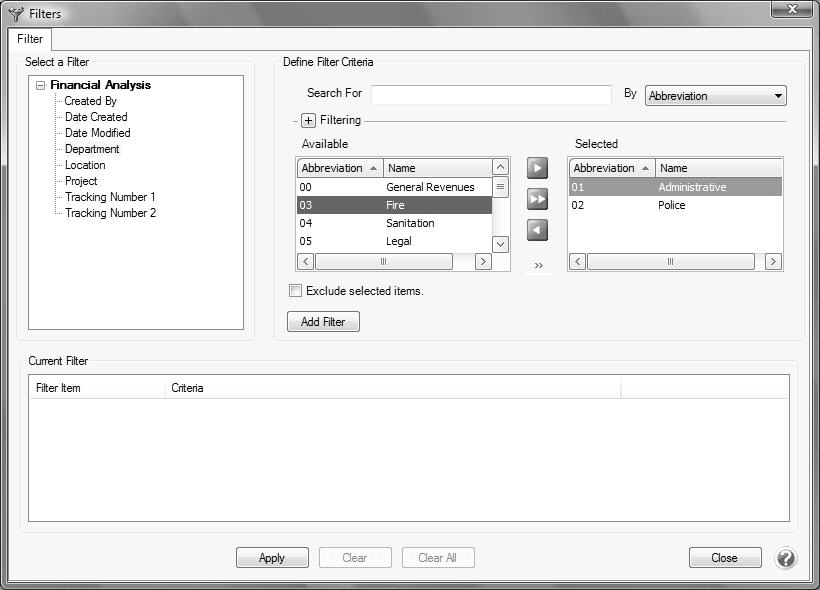Switch to the Filter tab
820x590 pixels.
tap(30, 39)
